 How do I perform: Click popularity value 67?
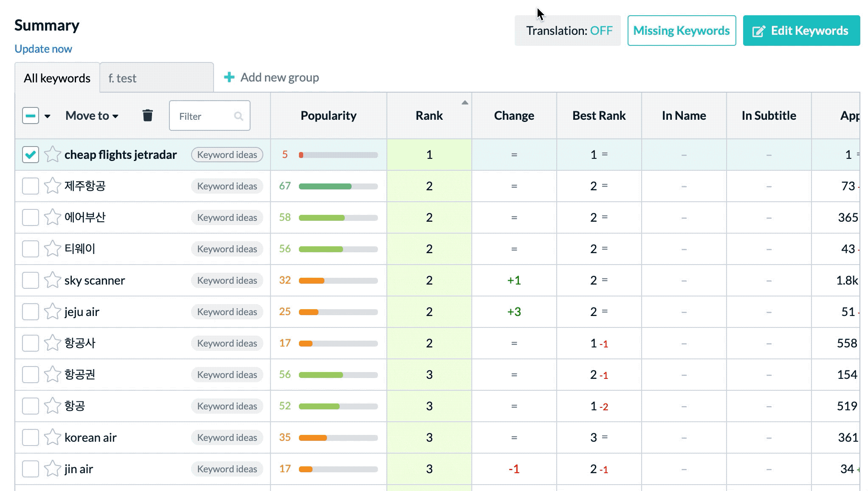(285, 186)
